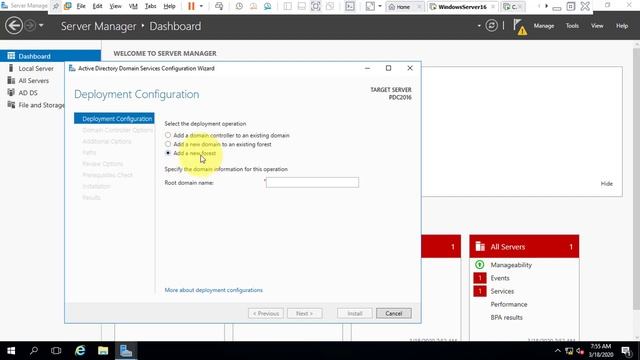Open the VMware Edit menu
The width and height of the screenshot is (640, 360).
tap(97, 6)
